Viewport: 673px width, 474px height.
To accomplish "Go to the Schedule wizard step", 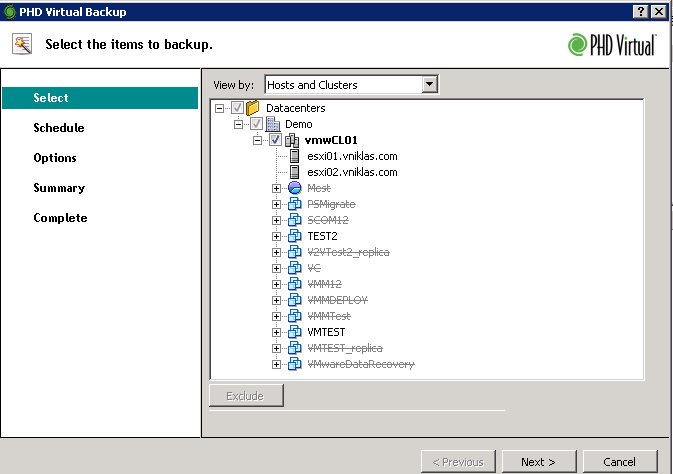I will coord(59,128).
